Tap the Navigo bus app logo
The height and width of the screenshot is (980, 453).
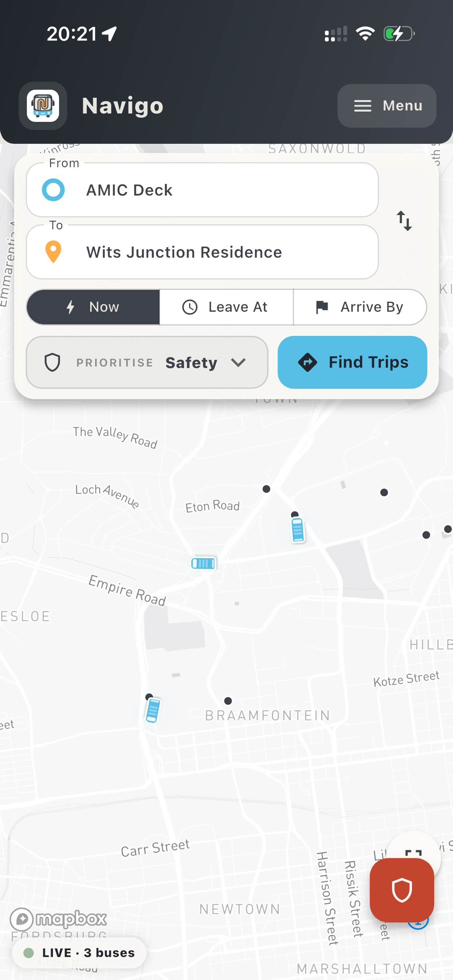click(43, 105)
